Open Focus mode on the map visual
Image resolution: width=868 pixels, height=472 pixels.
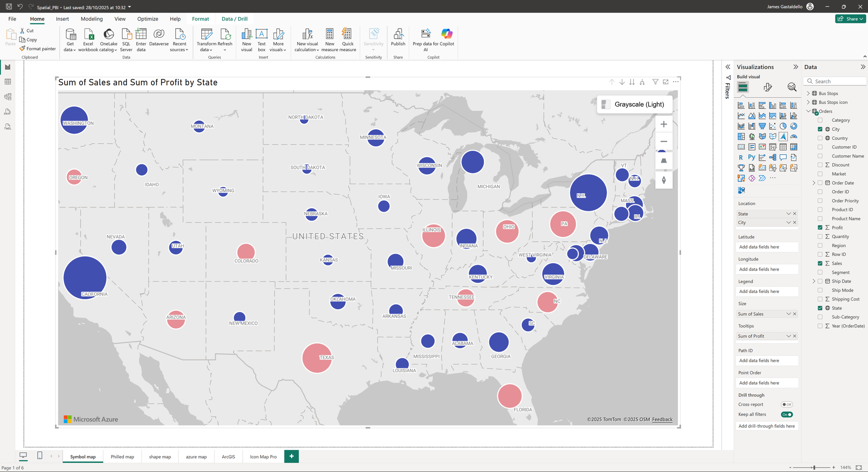click(665, 82)
